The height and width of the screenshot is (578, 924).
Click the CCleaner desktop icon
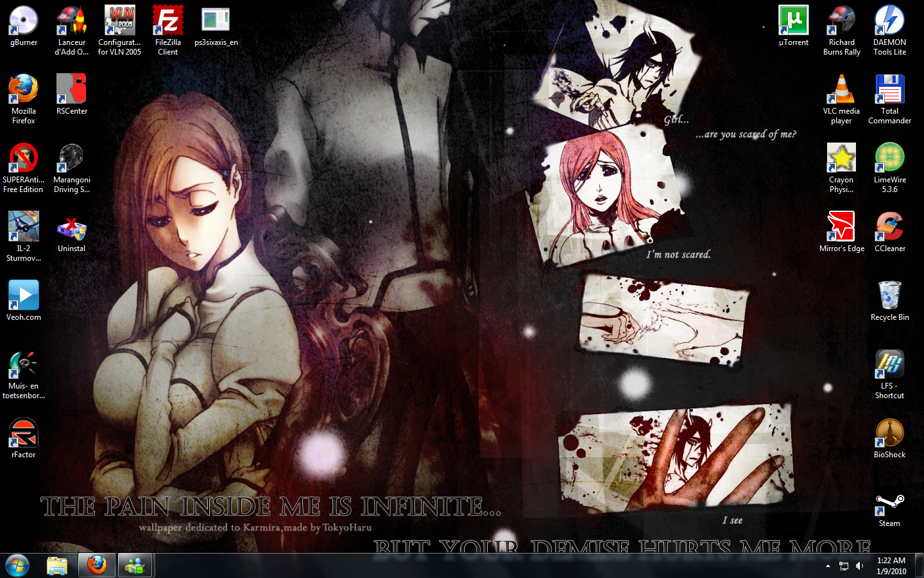point(890,232)
